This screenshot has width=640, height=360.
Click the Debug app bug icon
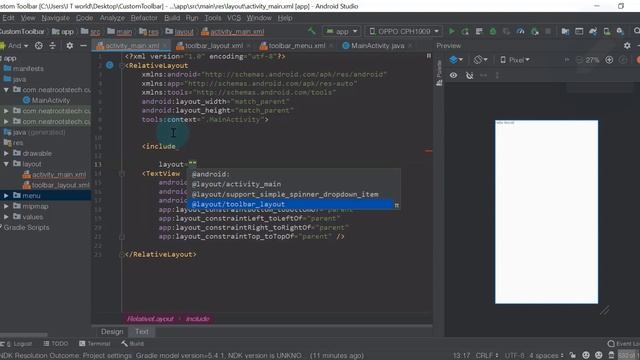(x=493, y=31)
